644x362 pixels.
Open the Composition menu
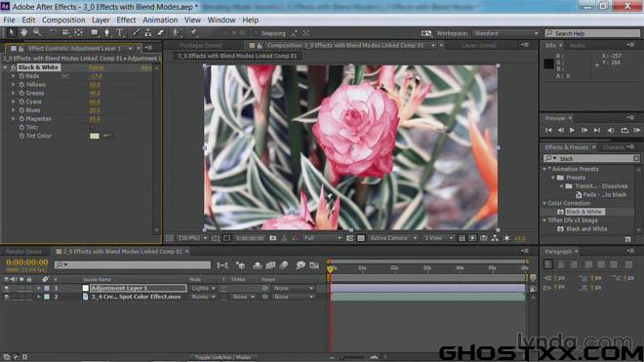pos(63,20)
